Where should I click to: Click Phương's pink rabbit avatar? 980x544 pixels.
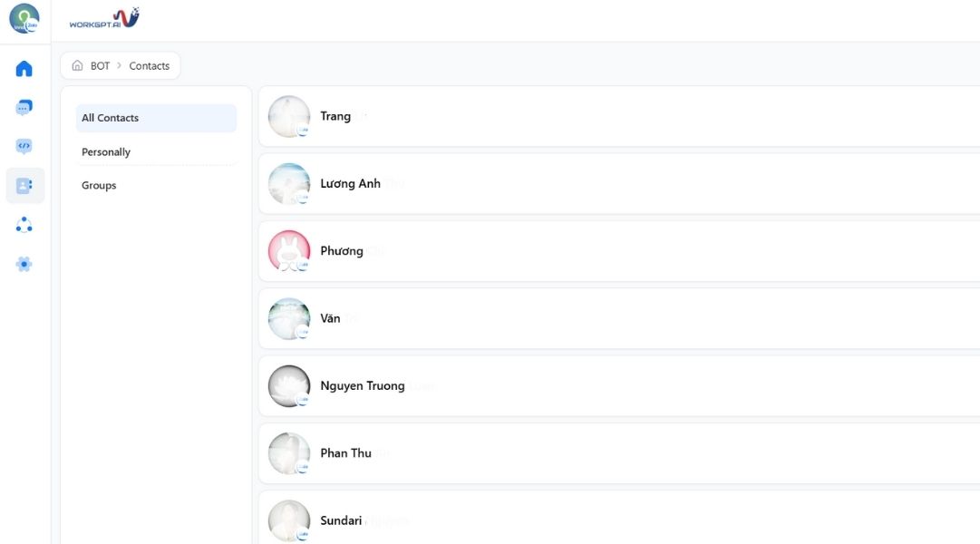(x=288, y=250)
